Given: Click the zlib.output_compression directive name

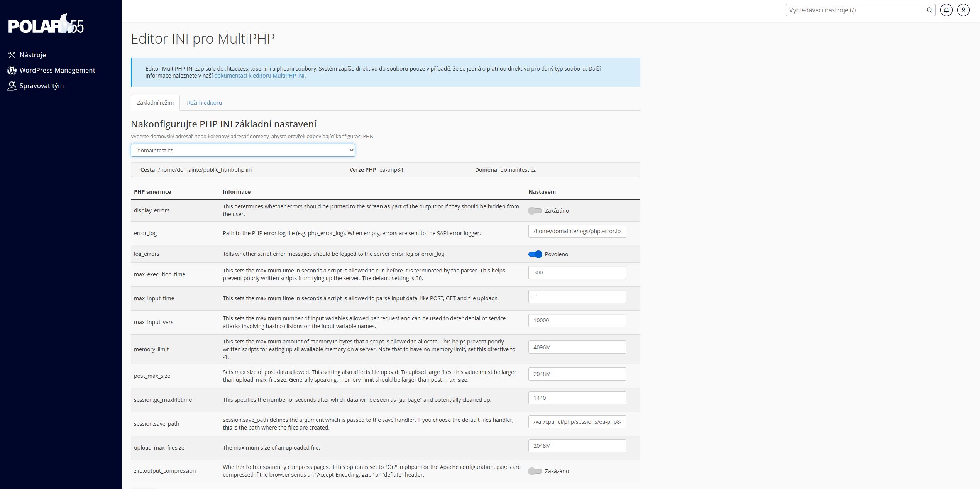Looking at the screenshot, I should point(165,471).
